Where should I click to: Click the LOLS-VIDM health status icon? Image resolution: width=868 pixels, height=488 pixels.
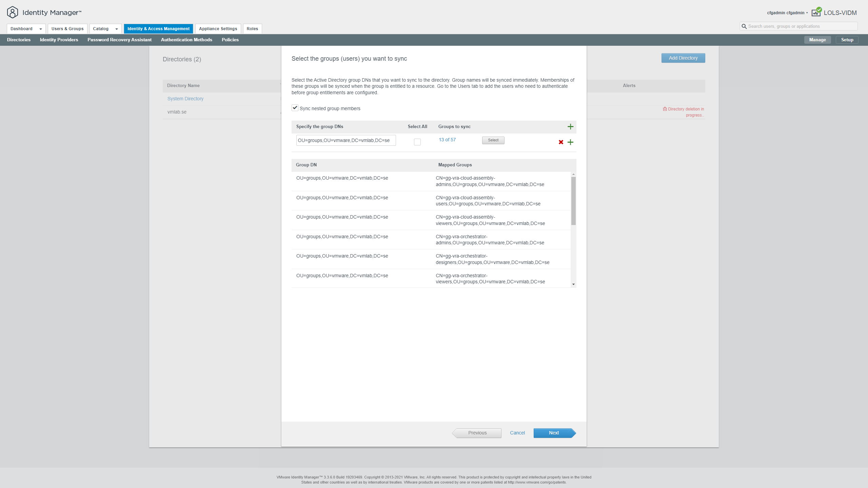pyautogui.click(x=816, y=12)
